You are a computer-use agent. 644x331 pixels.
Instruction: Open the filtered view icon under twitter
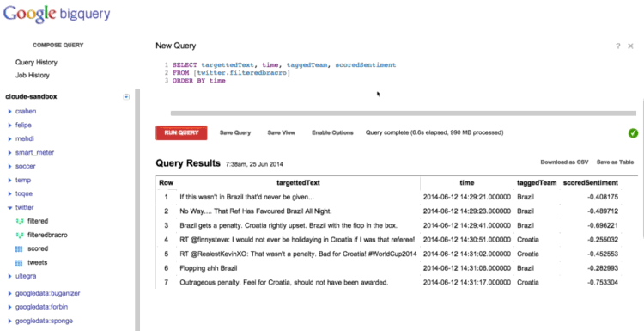(x=19, y=221)
